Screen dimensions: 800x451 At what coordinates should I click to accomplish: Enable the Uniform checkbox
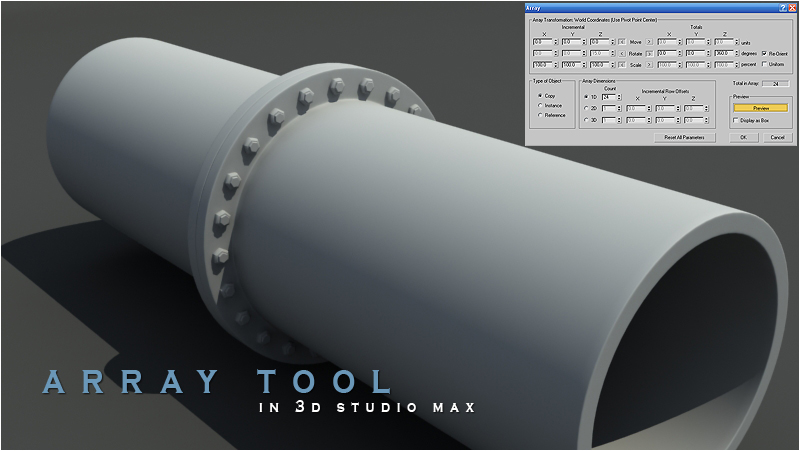click(764, 64)
